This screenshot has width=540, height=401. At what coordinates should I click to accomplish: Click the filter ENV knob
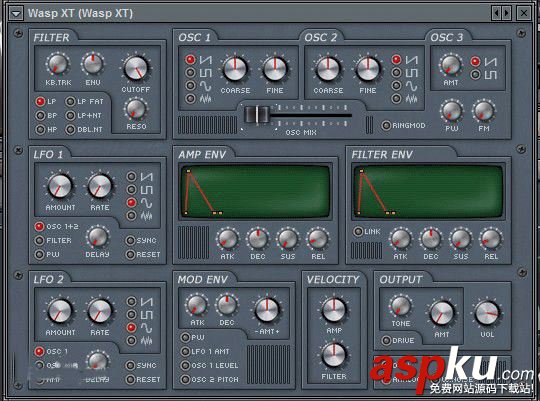93,64
